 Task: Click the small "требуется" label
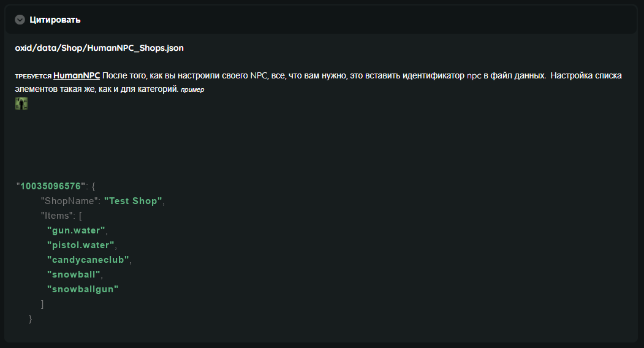coord(33,77)
